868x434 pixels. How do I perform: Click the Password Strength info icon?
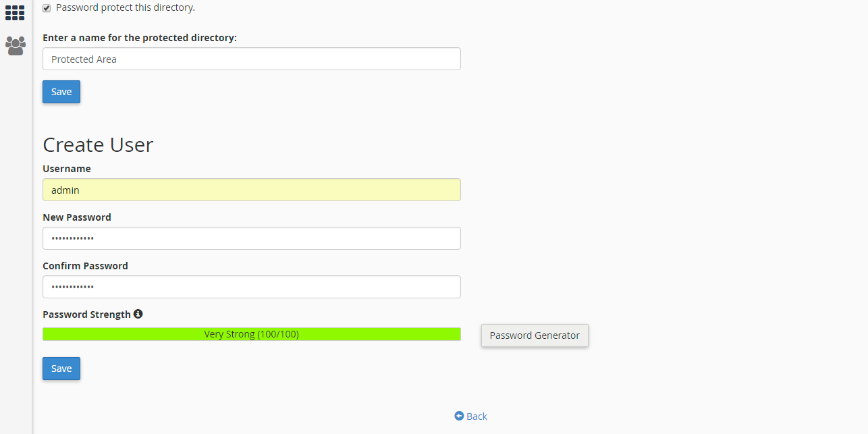[x=138, y=314]
